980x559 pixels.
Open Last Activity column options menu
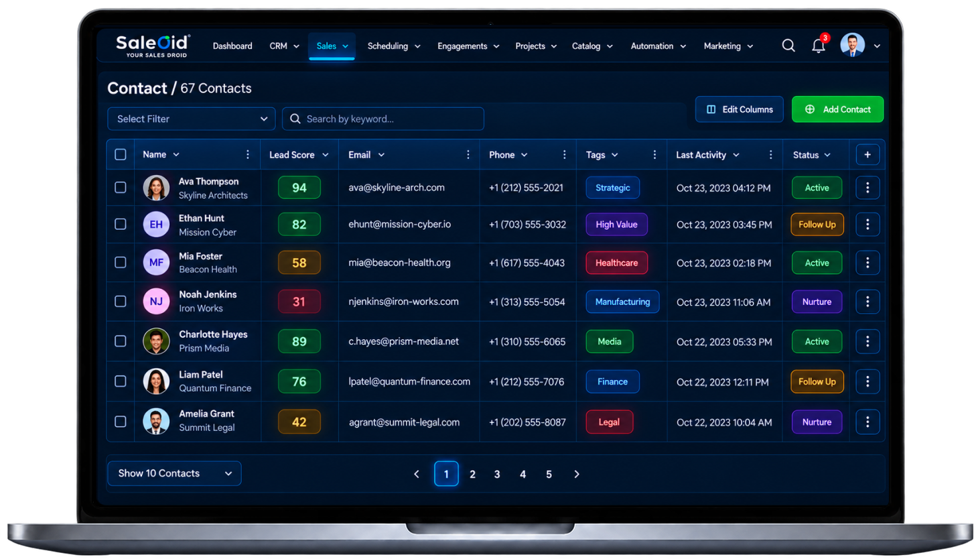(770, 155)
